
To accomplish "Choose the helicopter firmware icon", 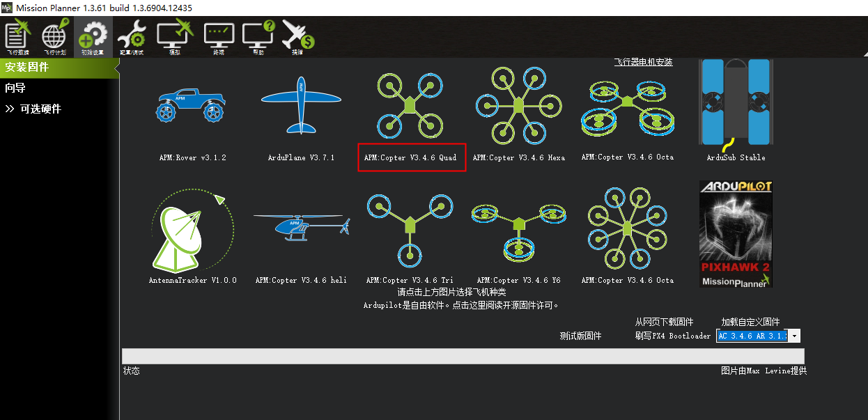I will [301, 227].
